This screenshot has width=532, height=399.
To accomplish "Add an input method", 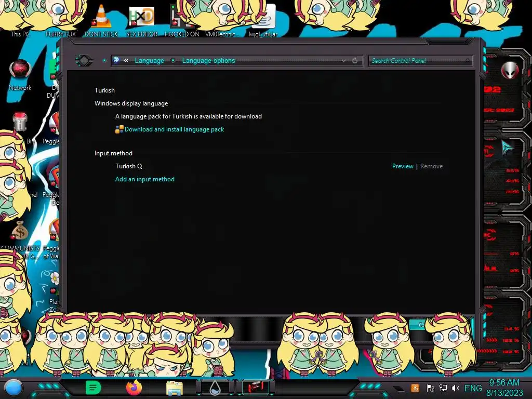I will pos(145,179).
